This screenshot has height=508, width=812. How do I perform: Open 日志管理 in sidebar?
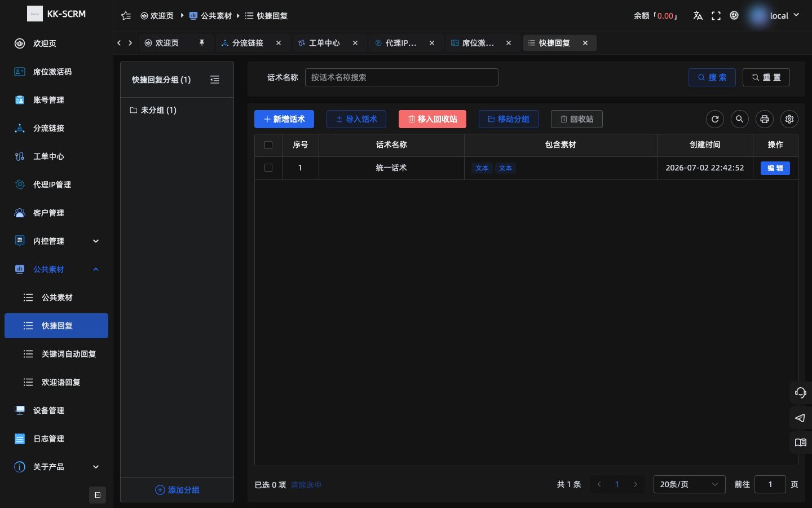56,439
